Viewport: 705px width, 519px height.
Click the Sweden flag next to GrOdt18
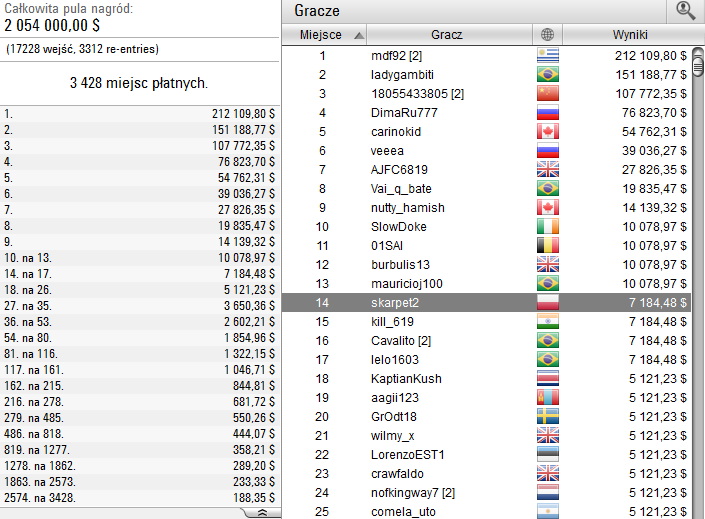pyautogui.click(x=548, y=416)
